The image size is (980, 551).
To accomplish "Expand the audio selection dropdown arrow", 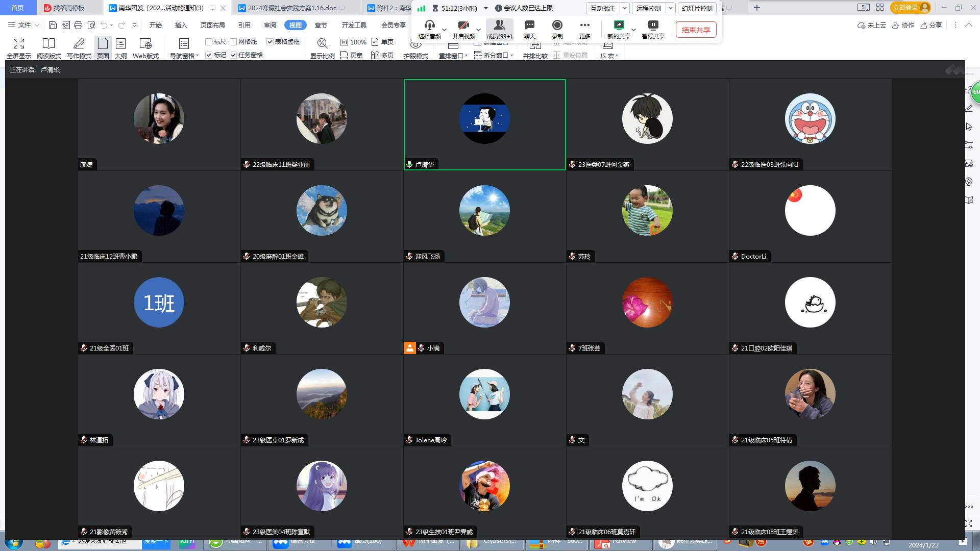I will click(x=444, y=30).
